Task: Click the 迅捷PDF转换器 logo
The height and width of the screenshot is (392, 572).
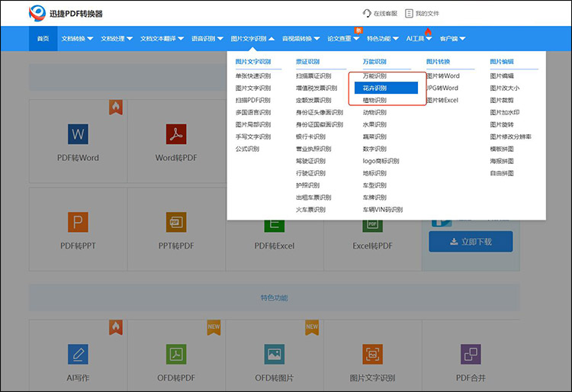Action: (66, 13)
